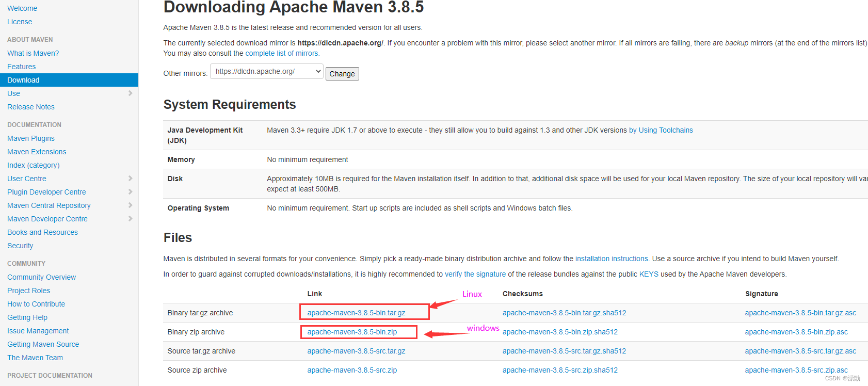Open apache-maven-3.8.5-bin.zip.sha512 checksum
This screenshot has height=386, width=868.
click(x=560, y=332)
